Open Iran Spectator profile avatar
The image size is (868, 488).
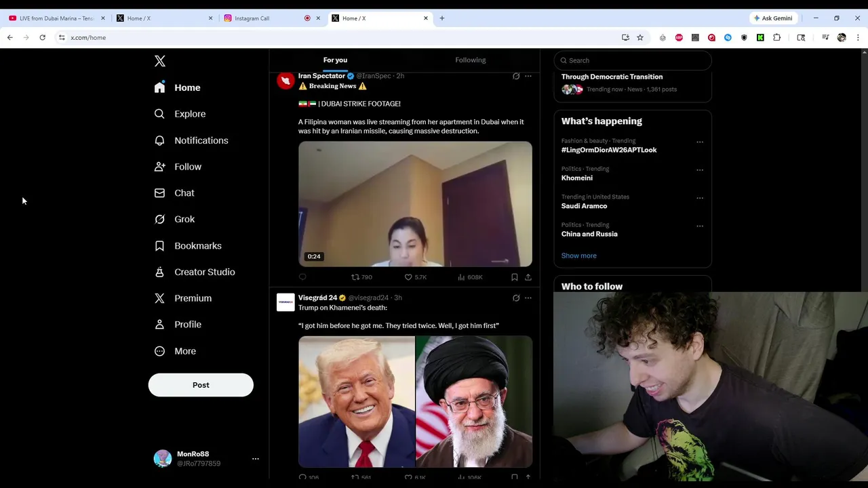pos(285,81)
